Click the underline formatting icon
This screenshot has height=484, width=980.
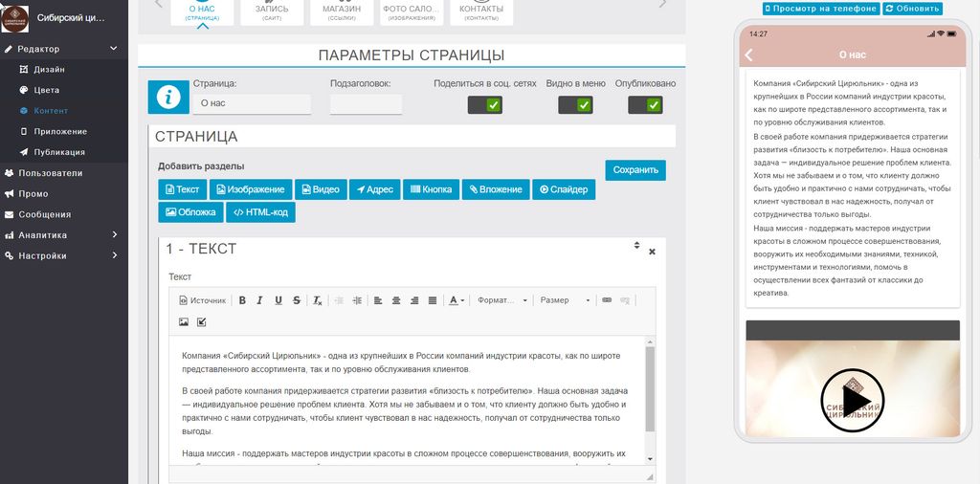point(278,300)
